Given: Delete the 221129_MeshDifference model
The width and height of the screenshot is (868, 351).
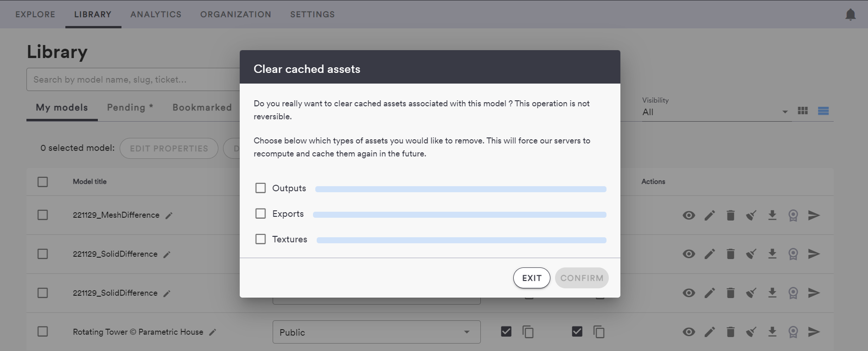Looking at the screenshot, I should click(730, 215).
